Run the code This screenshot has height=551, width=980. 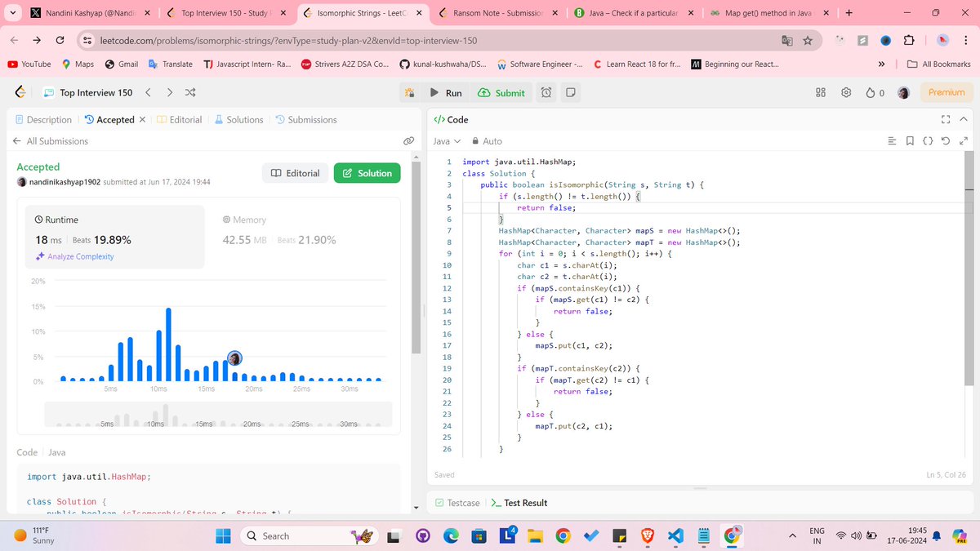pyautogui.click(x=446, y=93)
